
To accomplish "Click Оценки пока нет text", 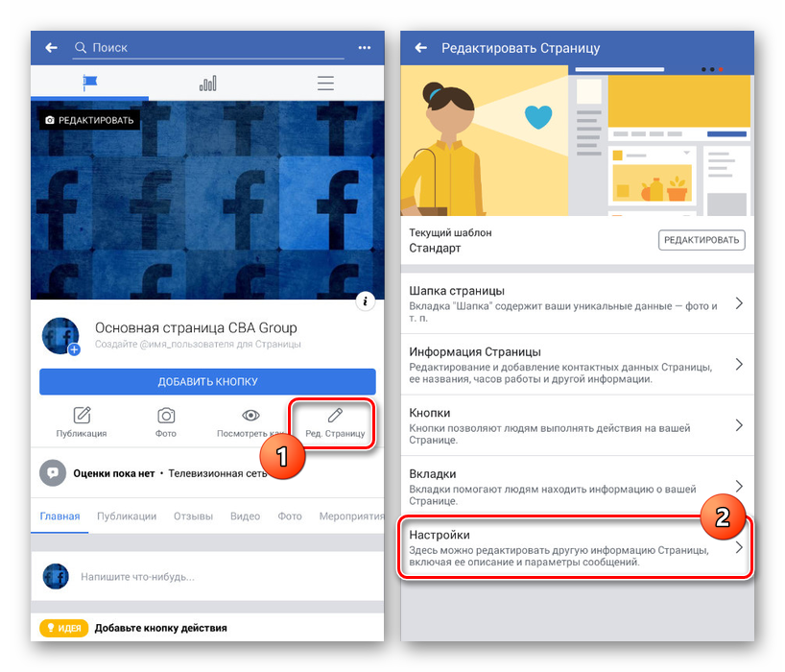I will click(x=113, y=473).
